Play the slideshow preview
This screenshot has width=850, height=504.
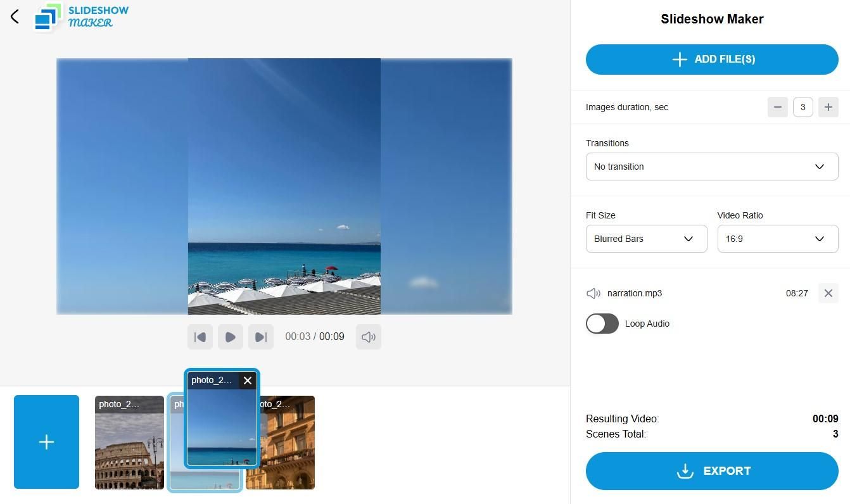click(231, 337)
